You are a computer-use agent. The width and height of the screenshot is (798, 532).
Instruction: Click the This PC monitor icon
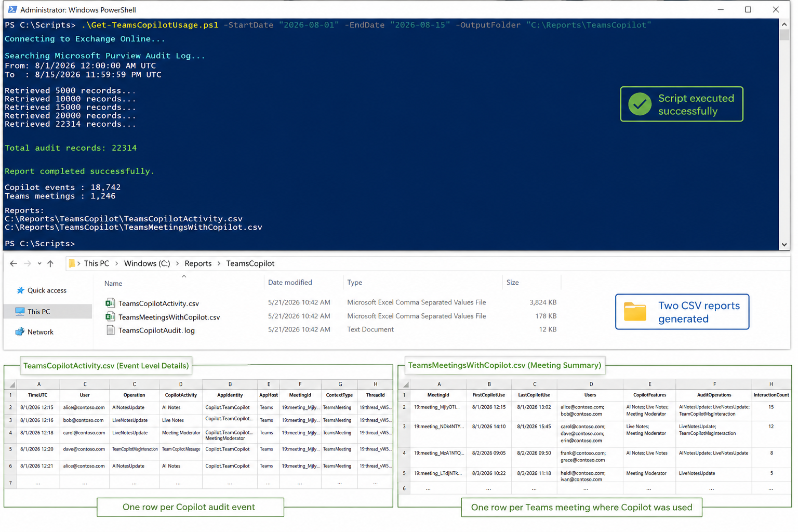(20, 312)
